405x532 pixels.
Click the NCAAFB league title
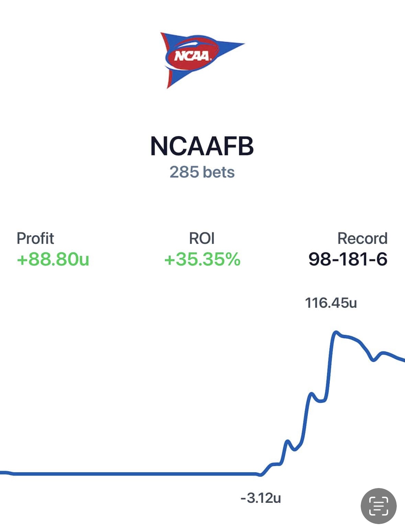[x=202, y=146]
